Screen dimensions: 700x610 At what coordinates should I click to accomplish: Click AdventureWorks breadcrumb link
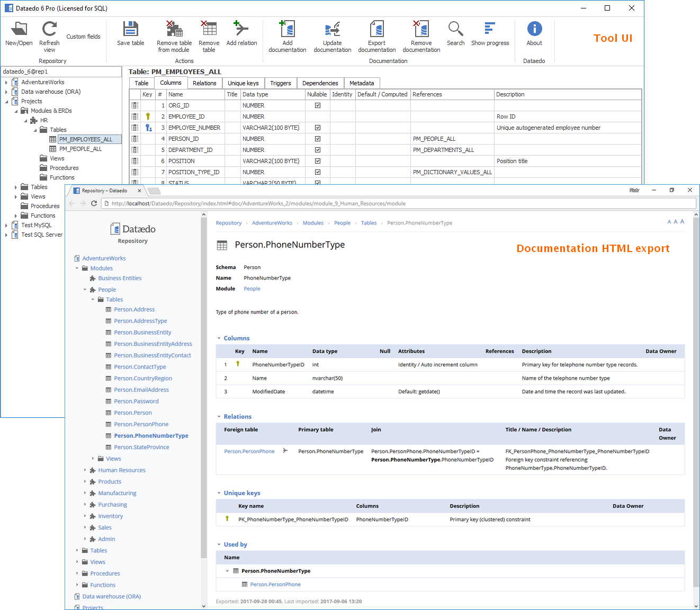click(272, 223)
